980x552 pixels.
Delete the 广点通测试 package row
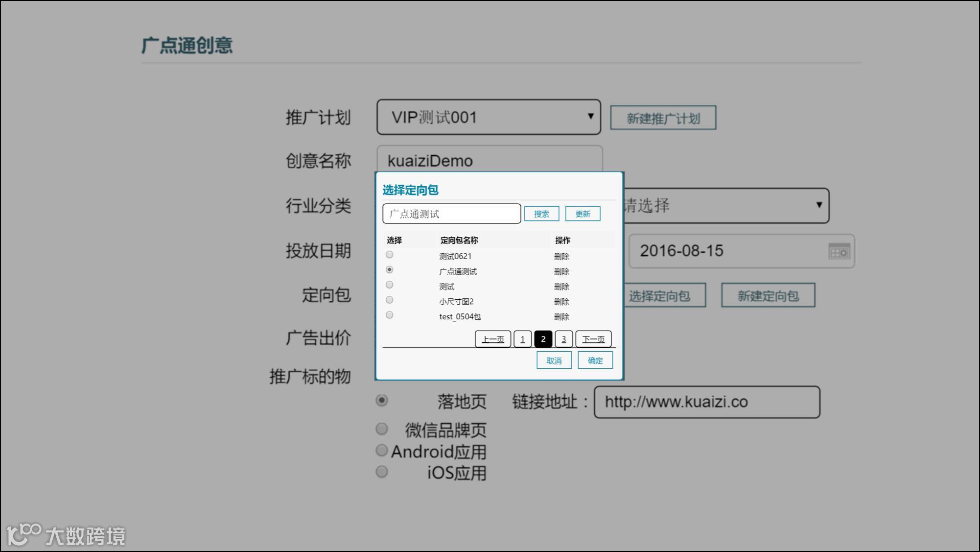[561, 271]
